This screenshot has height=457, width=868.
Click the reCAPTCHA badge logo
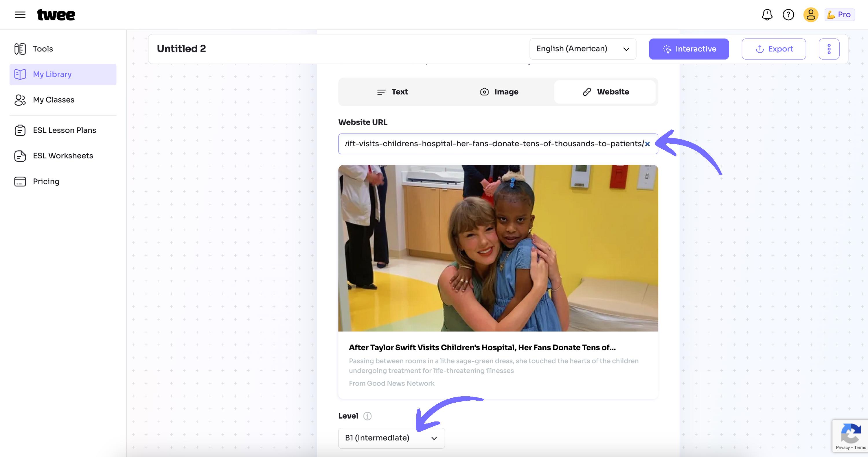click(x=851, y=433)
